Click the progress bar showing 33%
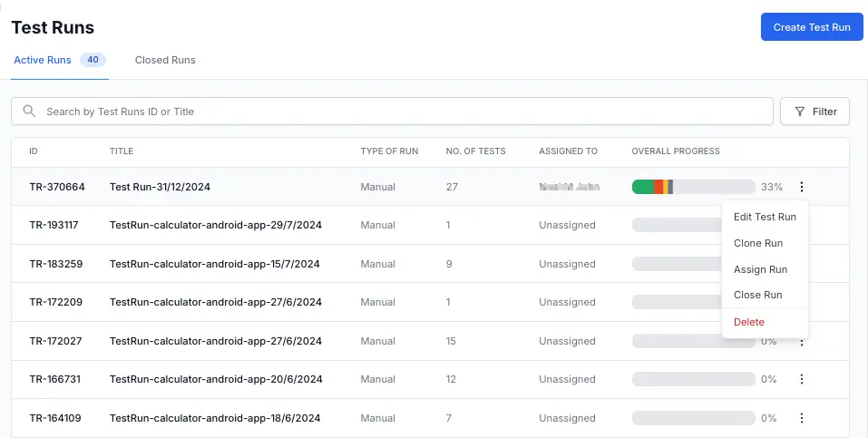This screenshot has height=438, width=868. coord(693,187)
